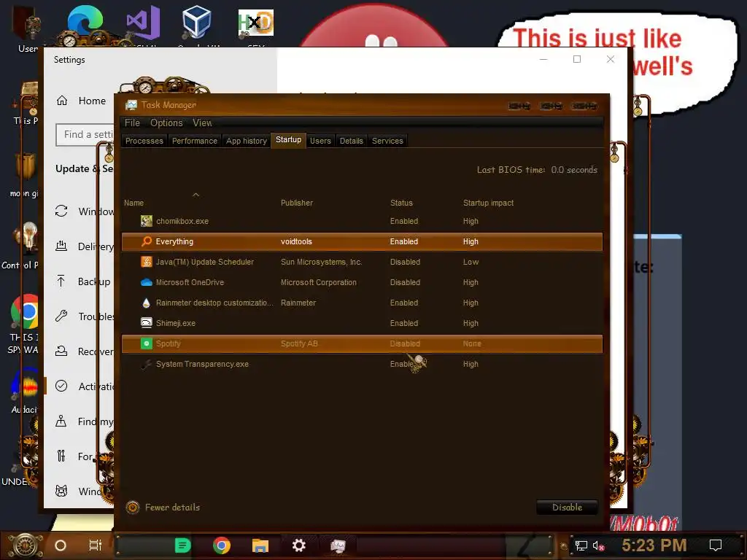Open the green notes app on the taskbar
747x560 pixels.
coord(182,545)
